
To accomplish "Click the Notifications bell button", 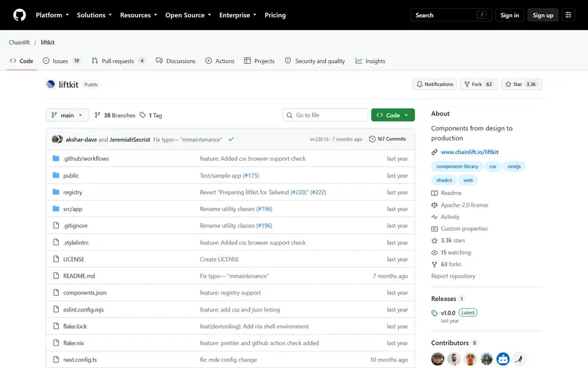I will tap(435, 84).
